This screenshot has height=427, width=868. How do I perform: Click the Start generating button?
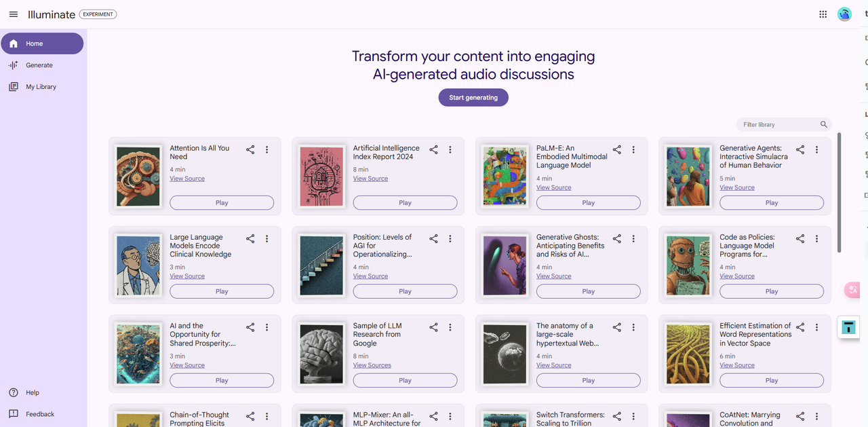tap(473, 97)
